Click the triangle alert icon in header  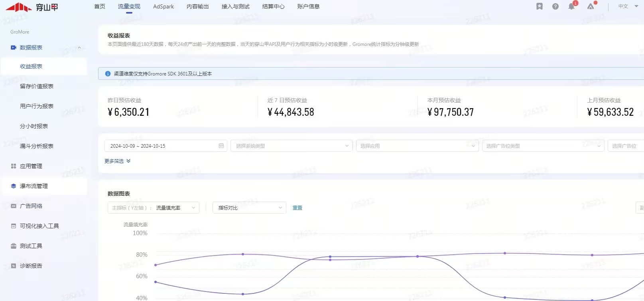(x=591, y=6)
